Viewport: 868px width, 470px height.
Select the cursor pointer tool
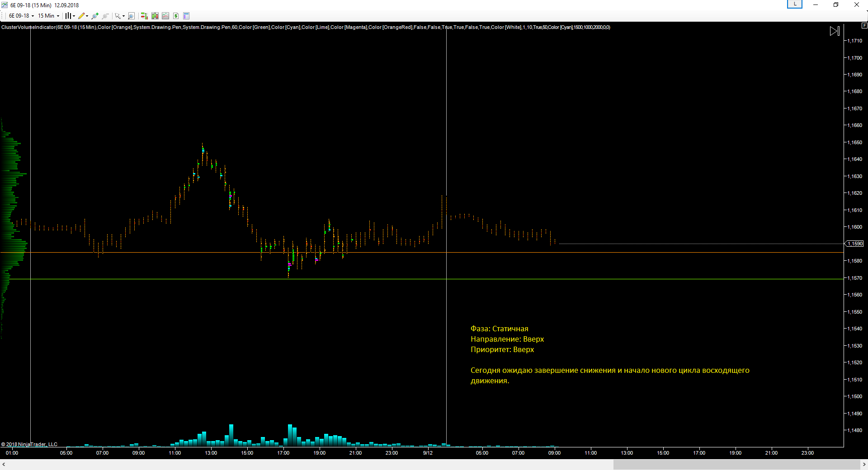click(x=118, y=16)
